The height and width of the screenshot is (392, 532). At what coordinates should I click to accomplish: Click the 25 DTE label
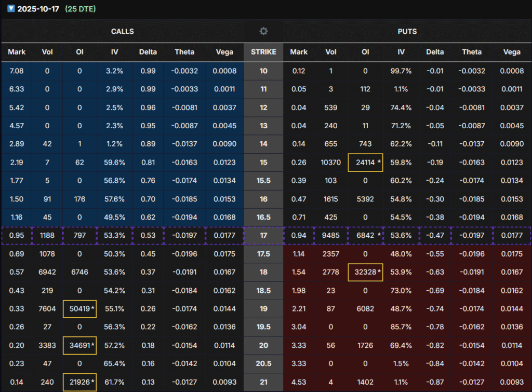(x=80, y=9)
